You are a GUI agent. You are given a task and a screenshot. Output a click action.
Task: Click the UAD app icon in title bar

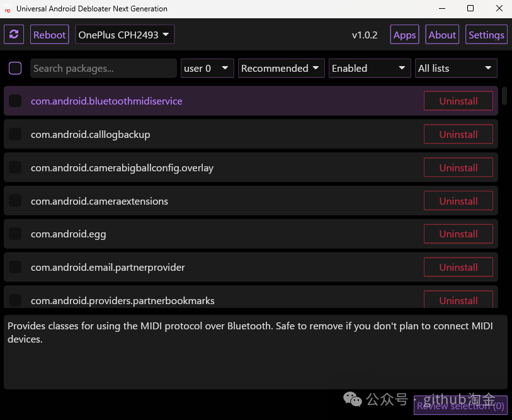[7, 8]
